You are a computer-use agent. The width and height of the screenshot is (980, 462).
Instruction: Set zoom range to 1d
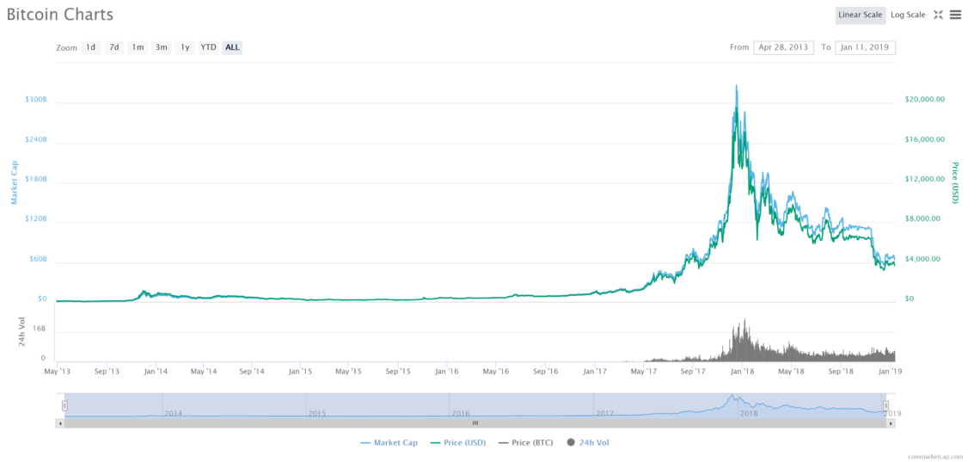pyautogui.click(x=90, y=47)
